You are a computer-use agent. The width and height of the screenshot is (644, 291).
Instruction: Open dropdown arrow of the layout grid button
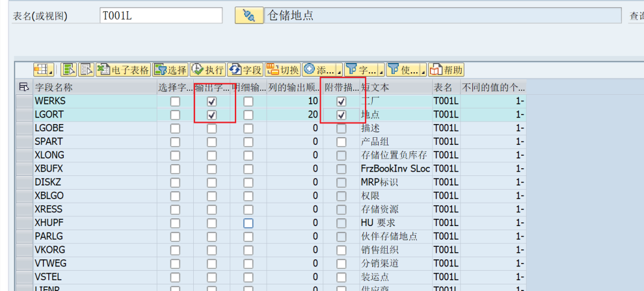[x=51, y=73]
